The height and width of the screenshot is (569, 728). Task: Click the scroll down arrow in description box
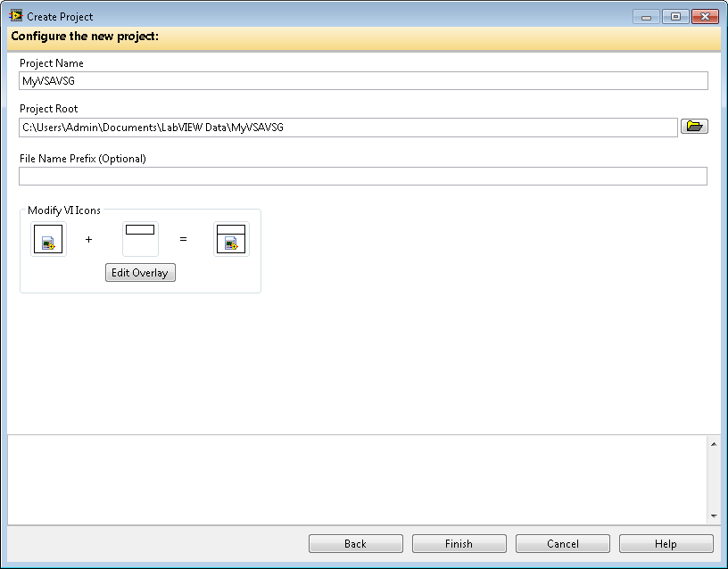713,516
